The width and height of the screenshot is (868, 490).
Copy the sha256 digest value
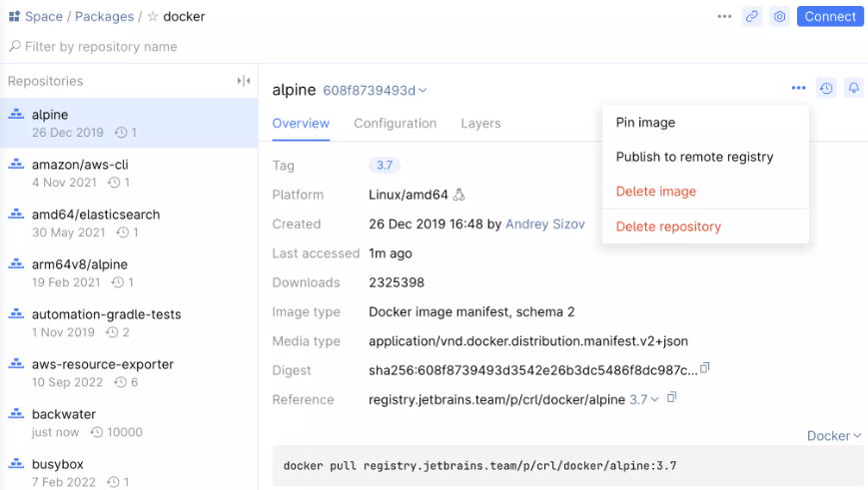point(705,369)
